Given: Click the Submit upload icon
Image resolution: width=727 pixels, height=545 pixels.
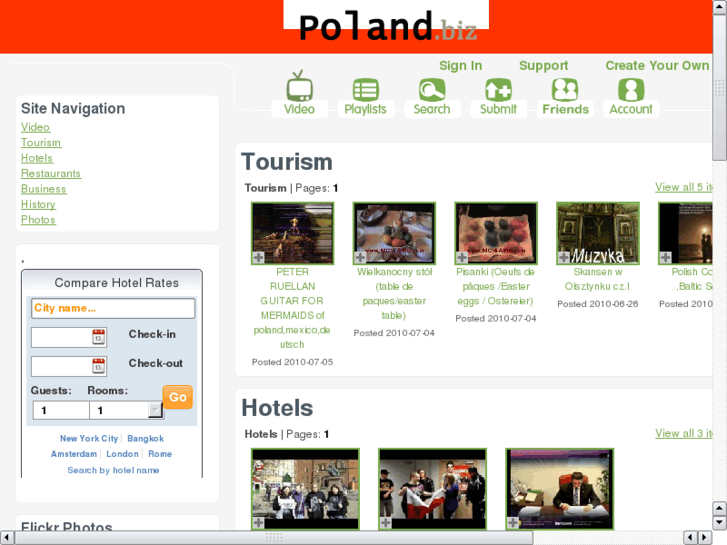Looking at the screenshot, I should 498,90.
